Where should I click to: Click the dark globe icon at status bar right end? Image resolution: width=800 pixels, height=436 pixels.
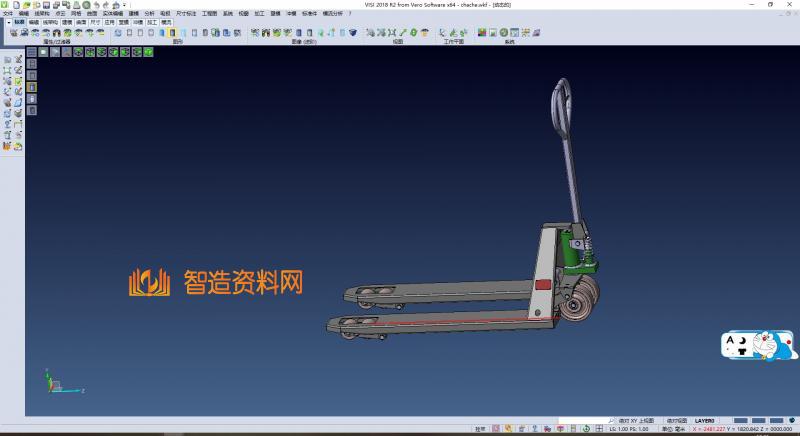(792, 421)
